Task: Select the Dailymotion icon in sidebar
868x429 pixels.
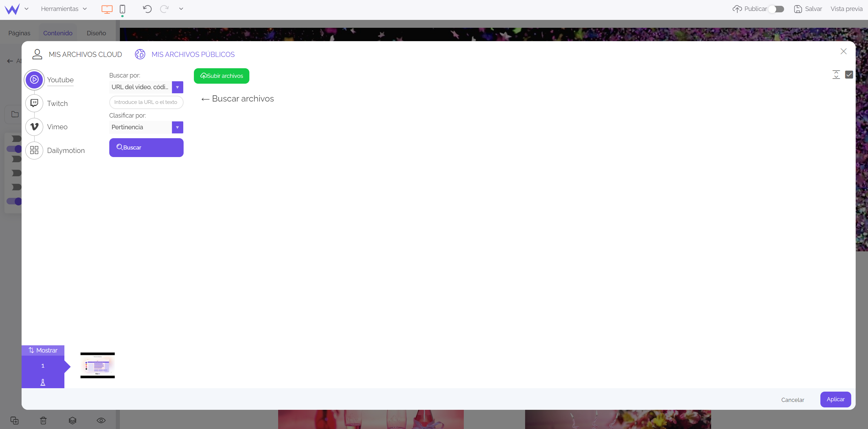Action: tap(35, 150)
